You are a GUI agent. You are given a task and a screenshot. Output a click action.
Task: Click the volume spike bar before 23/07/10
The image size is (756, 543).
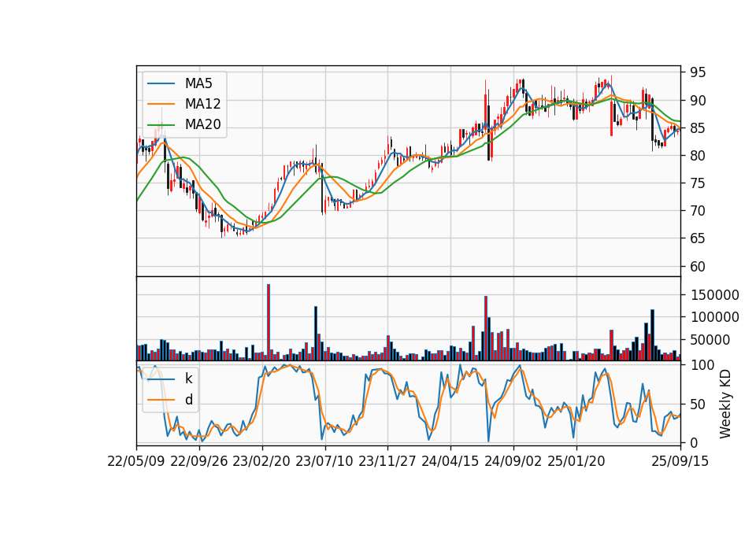[x=316, y=334]
